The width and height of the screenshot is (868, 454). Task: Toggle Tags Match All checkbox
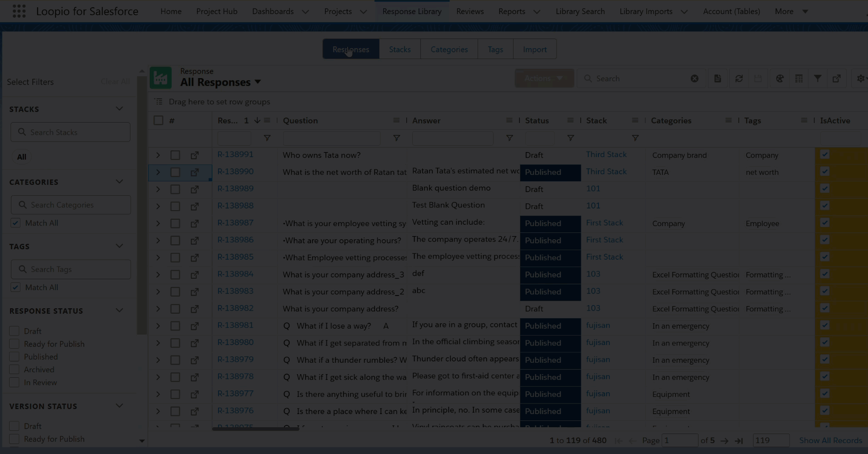pos(15,287)
